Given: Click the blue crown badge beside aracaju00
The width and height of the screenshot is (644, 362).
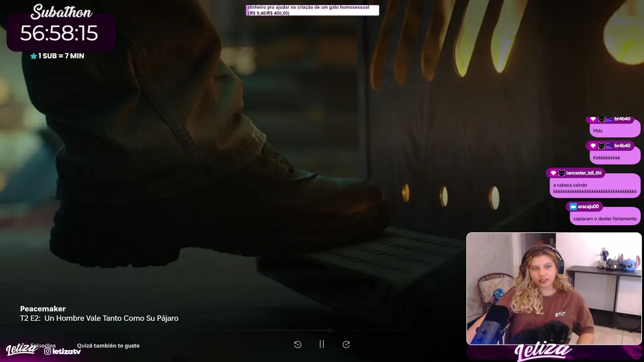Looking at the screenshot, I should point(573,207).
